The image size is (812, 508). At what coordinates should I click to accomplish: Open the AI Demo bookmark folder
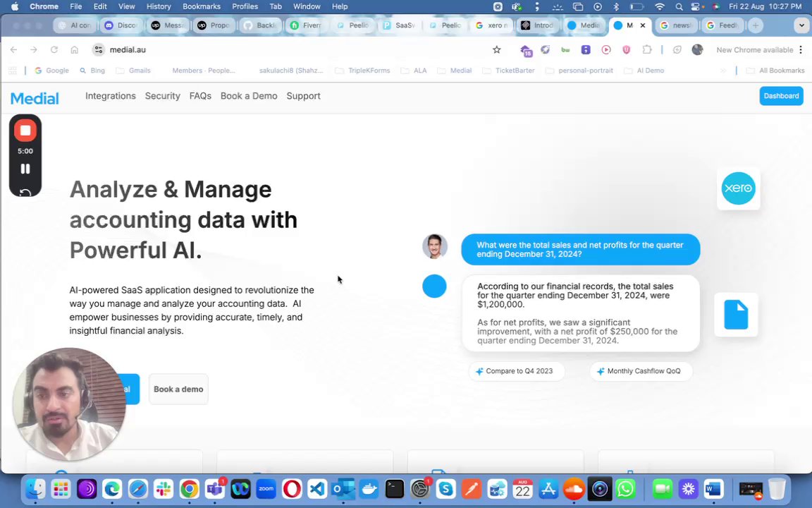click(644, 71)
